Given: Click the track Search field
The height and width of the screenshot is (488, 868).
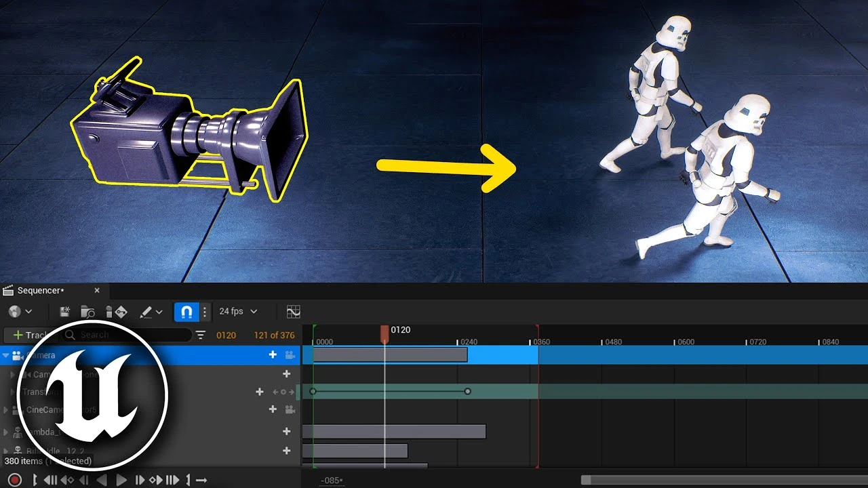Looking at the screenshot, I should tap(127, 335).
